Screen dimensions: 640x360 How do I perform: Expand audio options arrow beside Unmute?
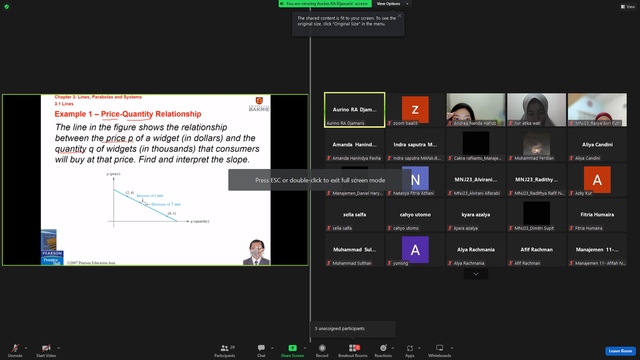tap(26, 348)
